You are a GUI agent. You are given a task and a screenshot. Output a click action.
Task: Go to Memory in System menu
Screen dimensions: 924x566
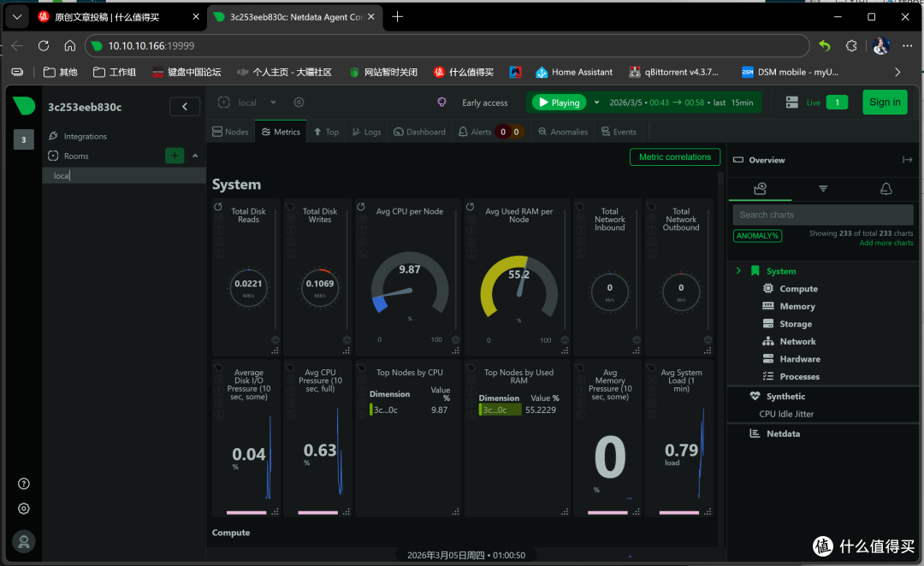click(797, 306)
